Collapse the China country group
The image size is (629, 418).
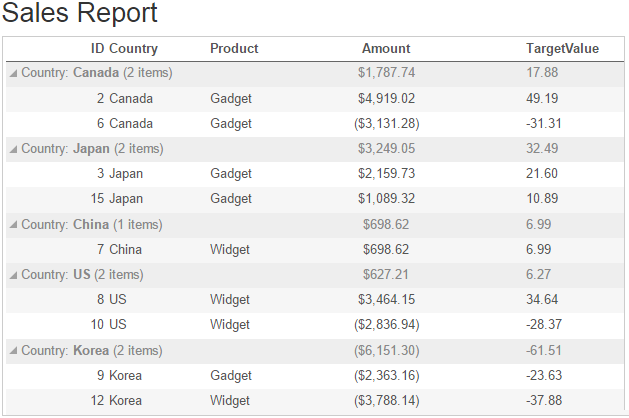pyautogui.click(x=13, y=225)
